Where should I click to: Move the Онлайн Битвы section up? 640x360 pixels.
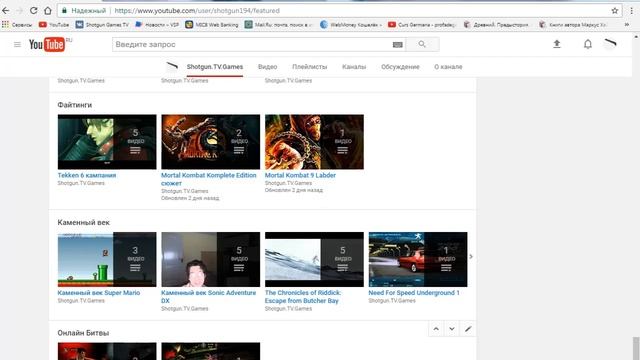[436, 329]
